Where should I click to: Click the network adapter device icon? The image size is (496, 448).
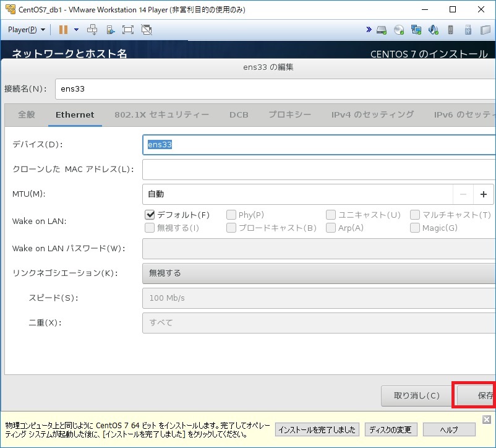416,30
